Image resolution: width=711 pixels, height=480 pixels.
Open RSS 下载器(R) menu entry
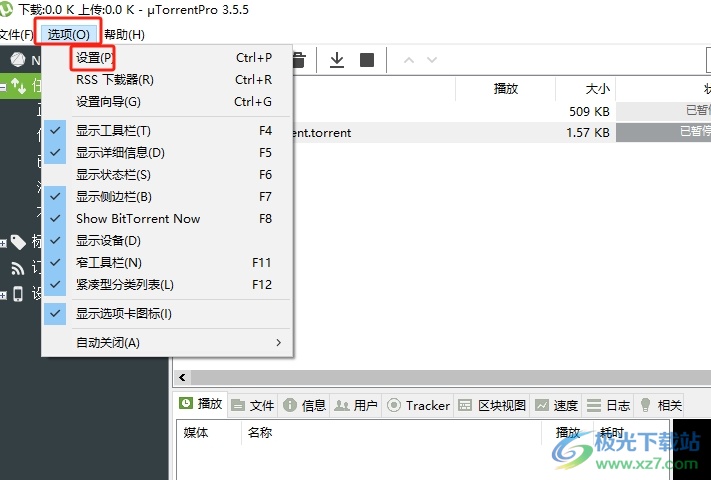coord(168,80)
